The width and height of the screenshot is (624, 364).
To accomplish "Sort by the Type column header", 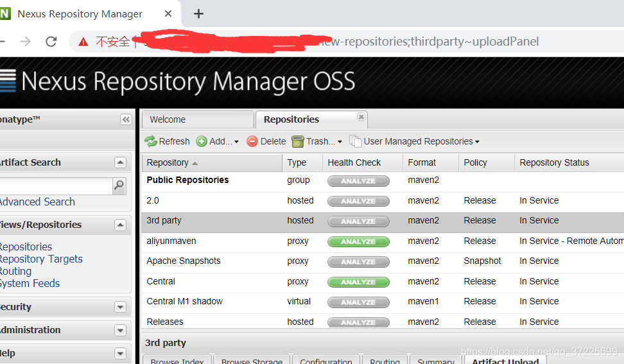I will coord(302,162).
